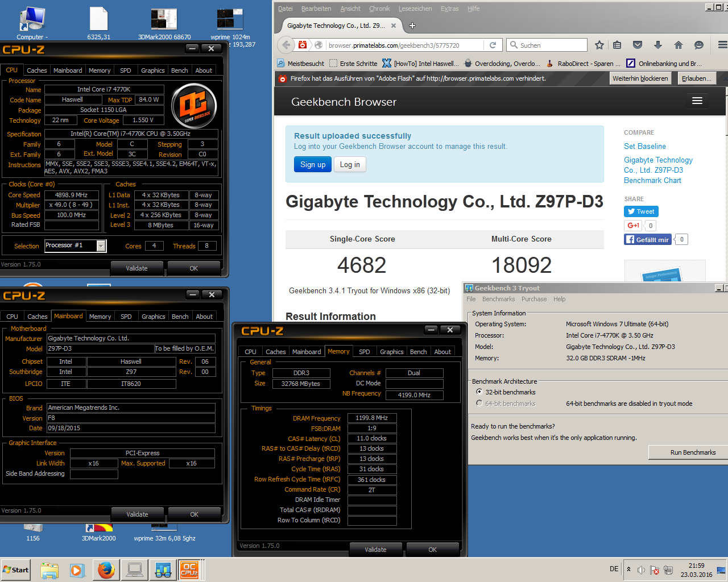Click Erlauben to allow Flash

point(696,78)
